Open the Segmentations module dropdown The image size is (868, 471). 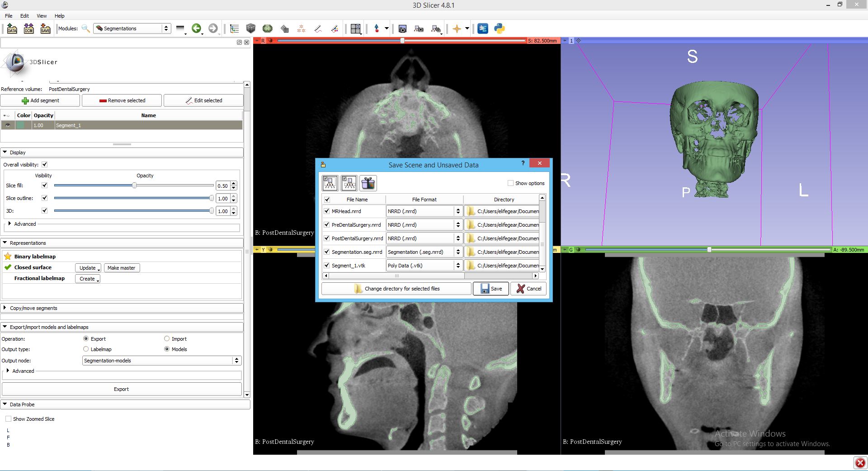pyautogui.click(x=132, y=29)
